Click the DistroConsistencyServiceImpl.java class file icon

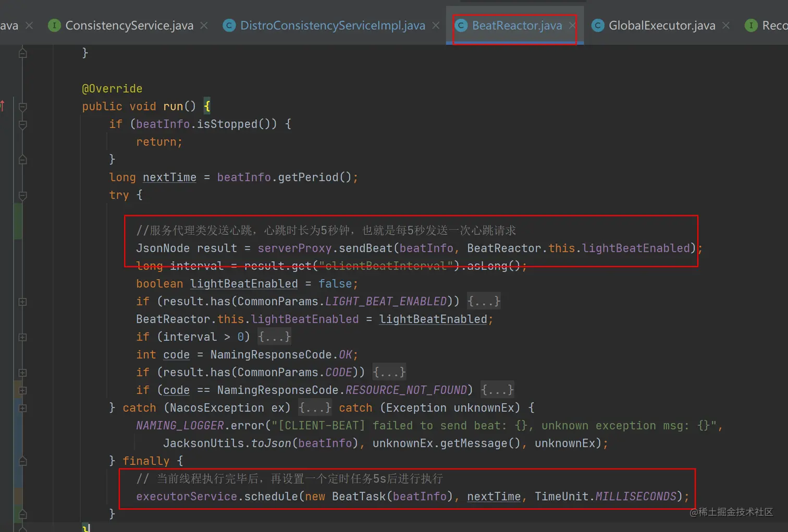(x=229, y=25)
